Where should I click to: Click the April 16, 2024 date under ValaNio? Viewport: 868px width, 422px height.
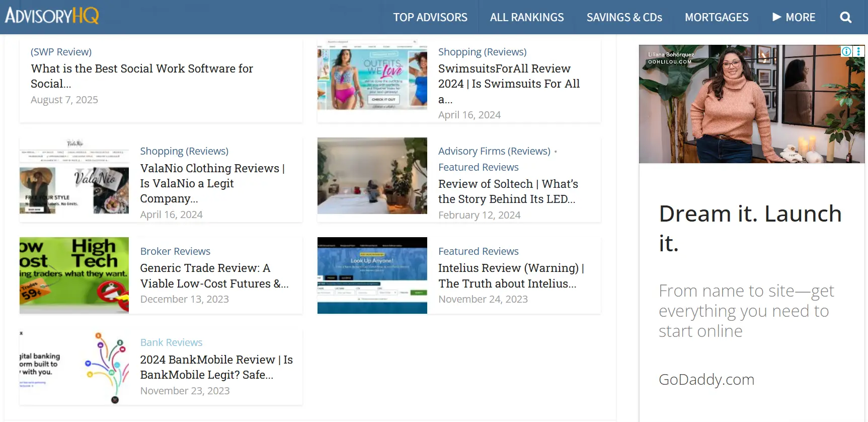pyautogui.click(x=171, y=215)
